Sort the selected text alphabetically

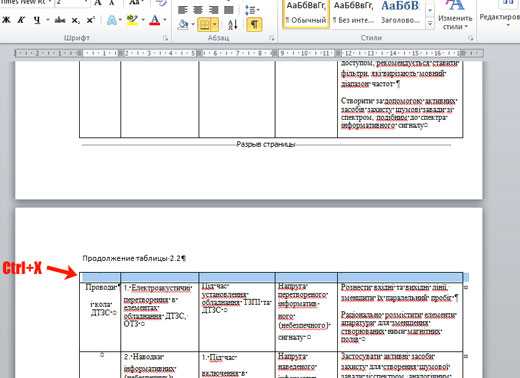(233, 25)
